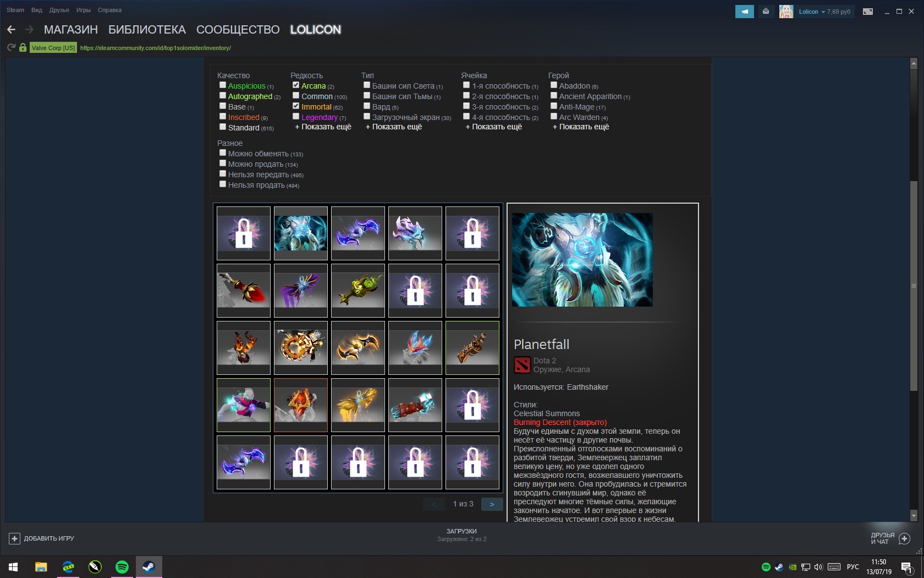Screen dimensions: 924x578
Task: Tick the Common rarity checkbox
Action: [x=296, y=96]
